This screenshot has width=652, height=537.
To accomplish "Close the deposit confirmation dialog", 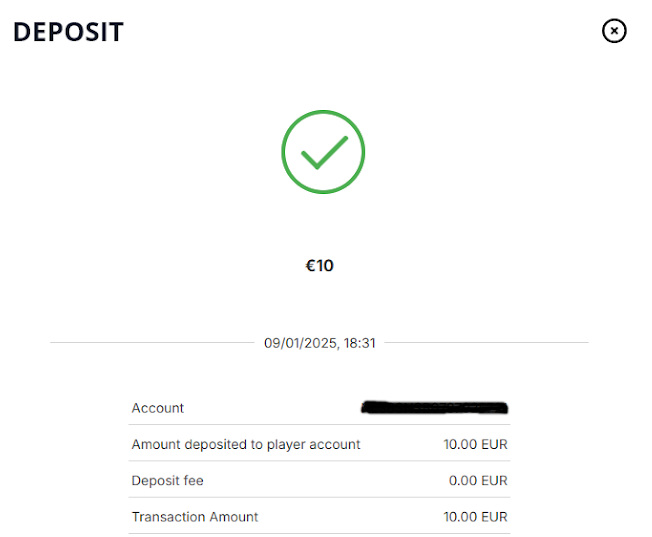I will tap(614, 32).
